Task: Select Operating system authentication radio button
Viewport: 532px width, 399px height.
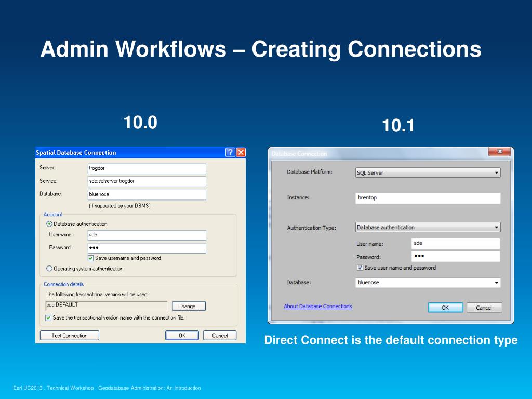Action: (49, 269)
